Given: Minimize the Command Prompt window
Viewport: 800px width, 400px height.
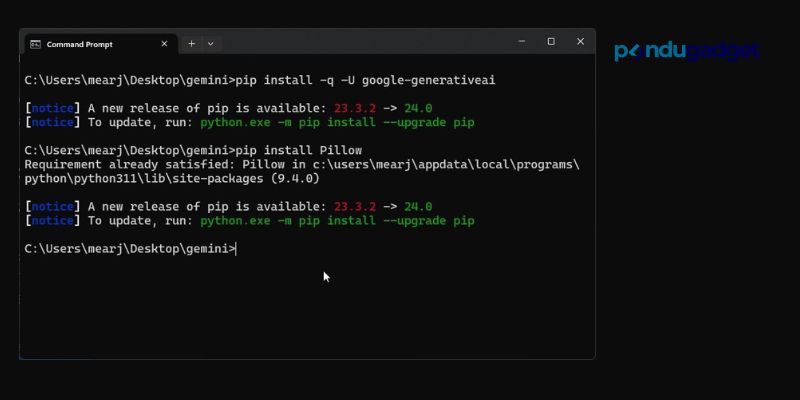Looking at the screenshot, I should (521, 42).
